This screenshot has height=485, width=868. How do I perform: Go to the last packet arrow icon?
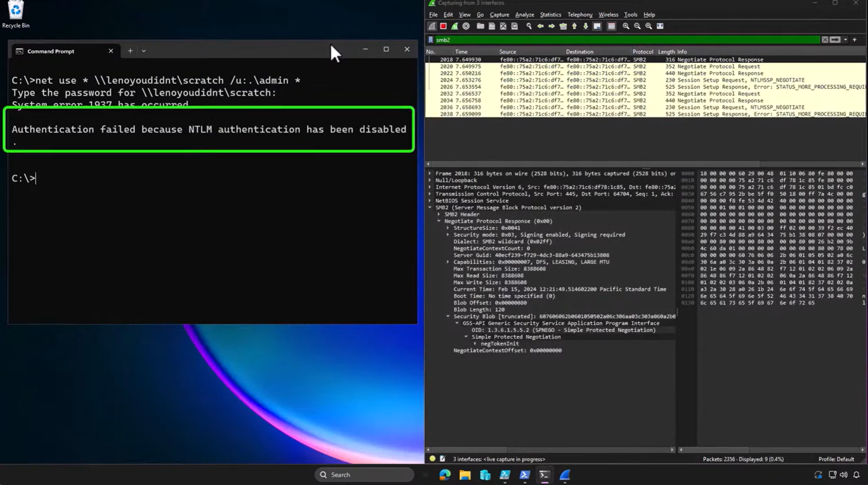tap(586, 26)
